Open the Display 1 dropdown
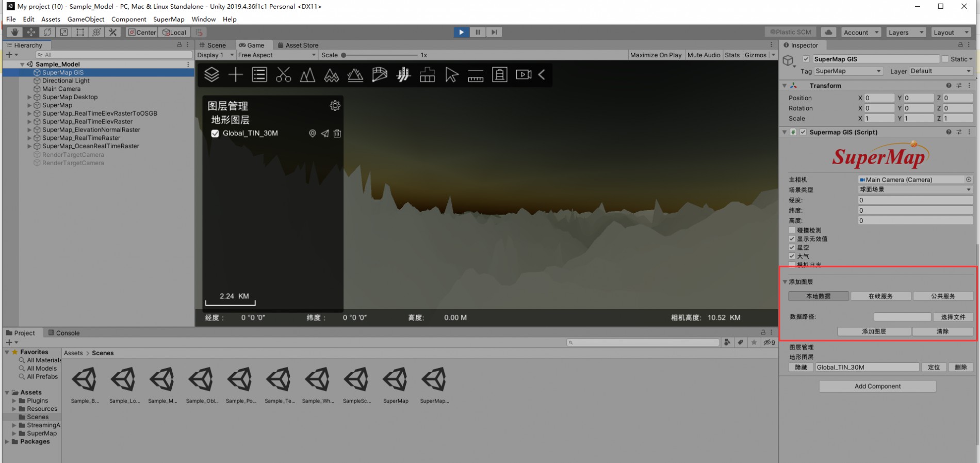The height and width of the screenshot is (463, 980). coord(216,55)
